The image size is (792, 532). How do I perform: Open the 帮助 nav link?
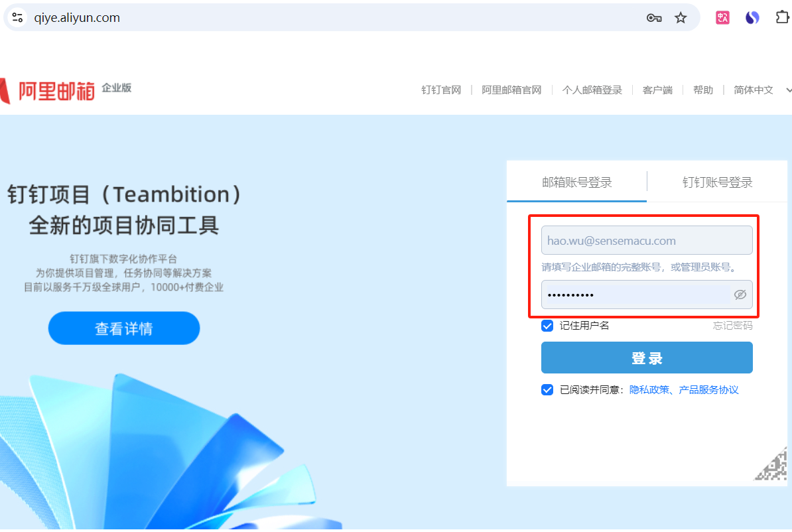click(702, 90)
